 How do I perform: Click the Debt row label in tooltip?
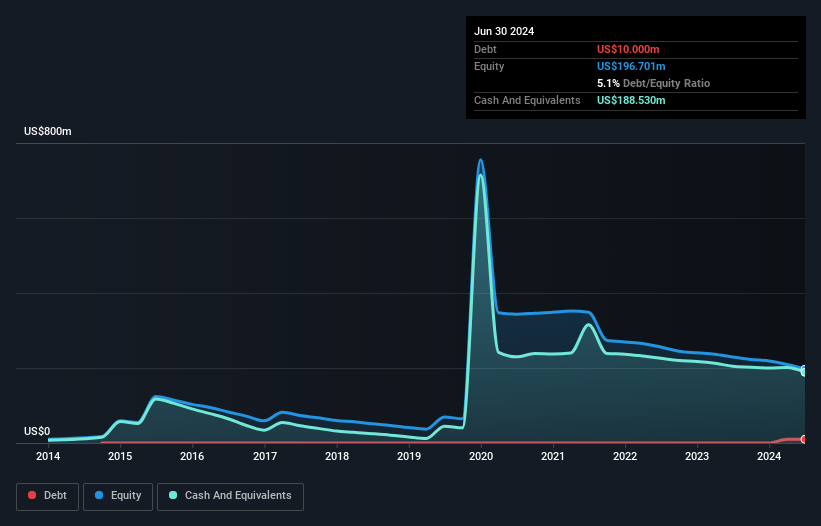485,49
